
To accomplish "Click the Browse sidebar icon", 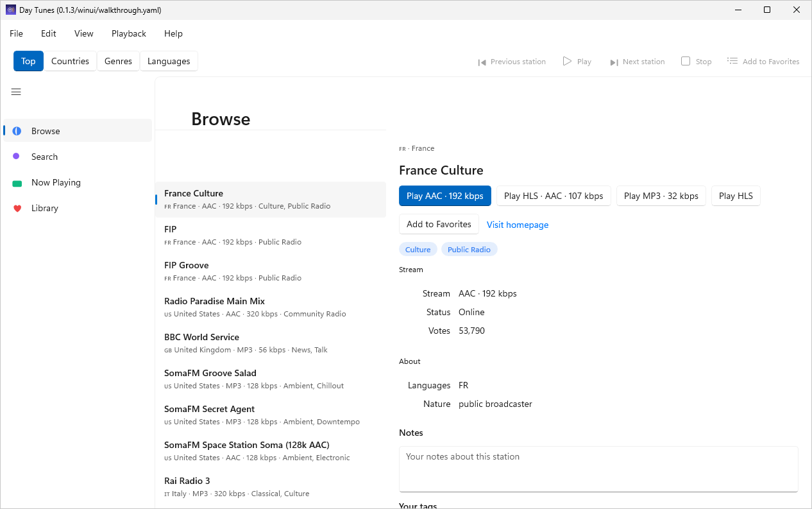I will point(17,131).
